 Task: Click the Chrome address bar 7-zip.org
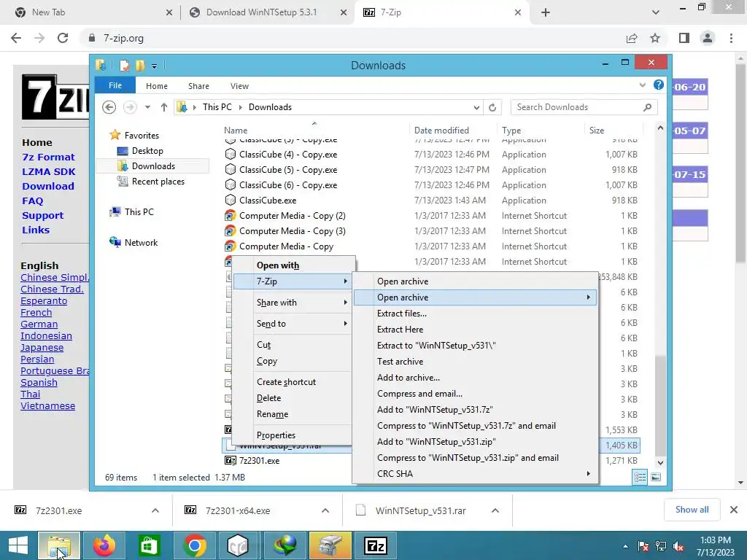pos(352,38)
